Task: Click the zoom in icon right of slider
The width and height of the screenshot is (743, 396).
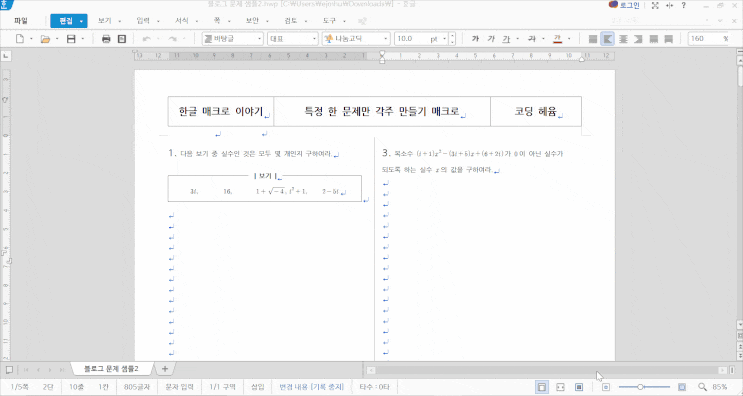Action: 681,387
